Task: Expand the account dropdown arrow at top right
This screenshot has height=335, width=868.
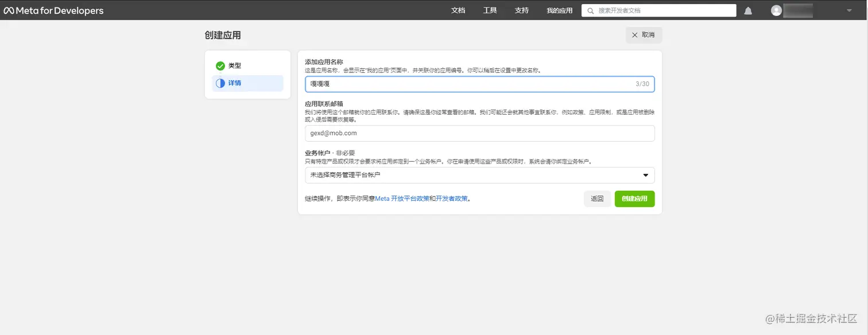Action: coord(848,10)
